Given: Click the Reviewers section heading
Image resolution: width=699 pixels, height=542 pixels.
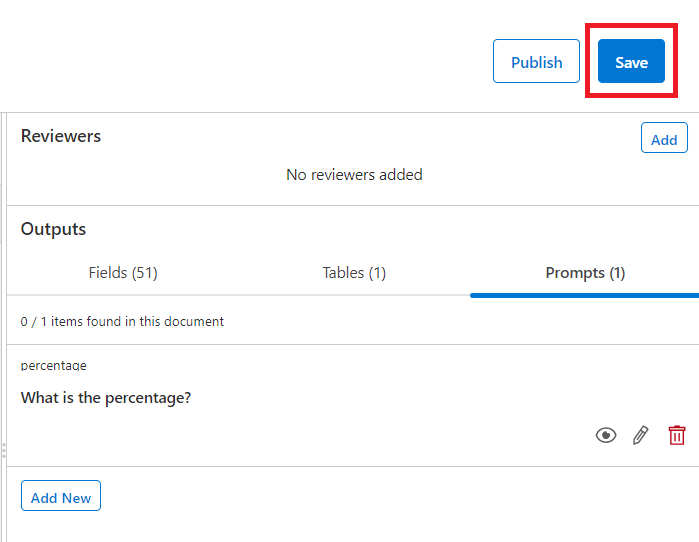Looking at the screenshot, I should 61,136.
